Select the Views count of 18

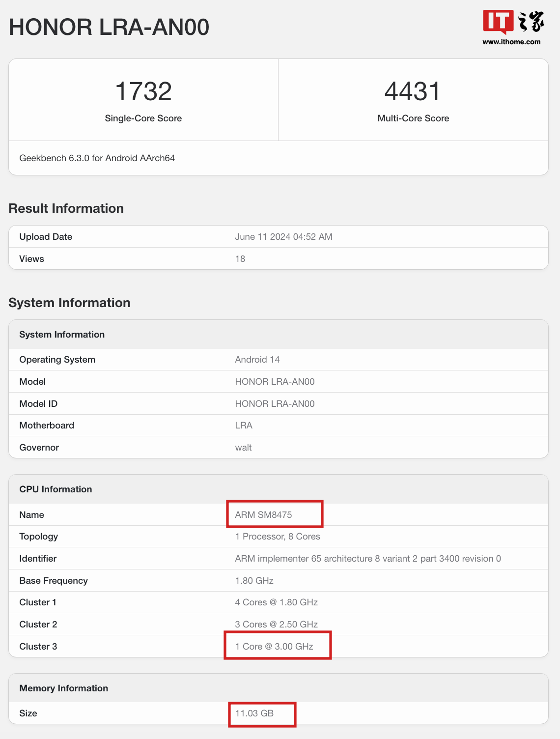(240, 258)
